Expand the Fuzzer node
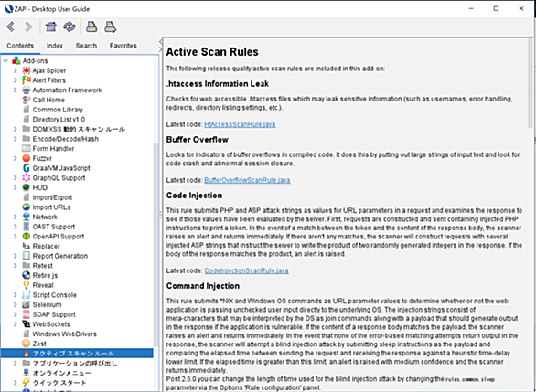This screenshot has width=536, height=392. (x=15, y=158)
